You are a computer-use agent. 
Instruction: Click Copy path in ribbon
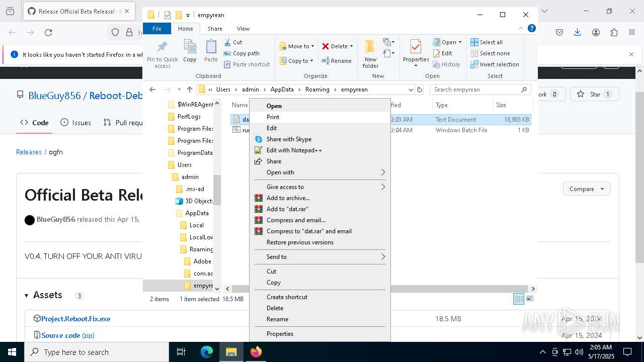pos(242,53)
